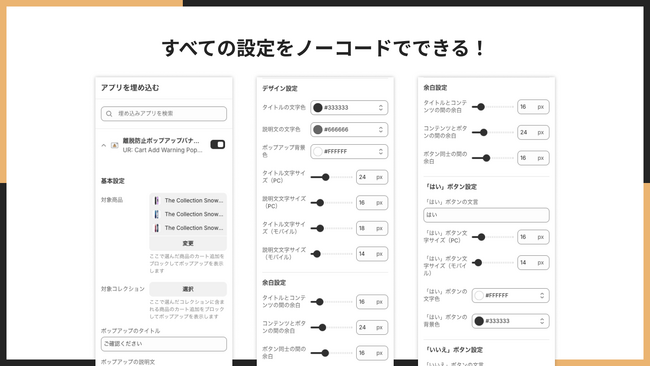
Task: Click the UR: Cart Add Warning Pop... subtitle
Action: (x=162, y=150)
